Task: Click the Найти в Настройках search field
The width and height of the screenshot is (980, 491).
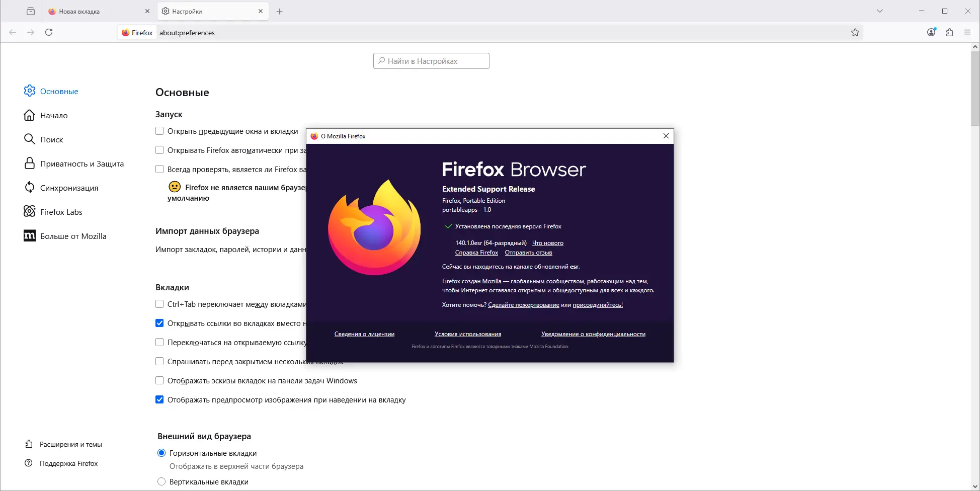Action: point(431,61)
